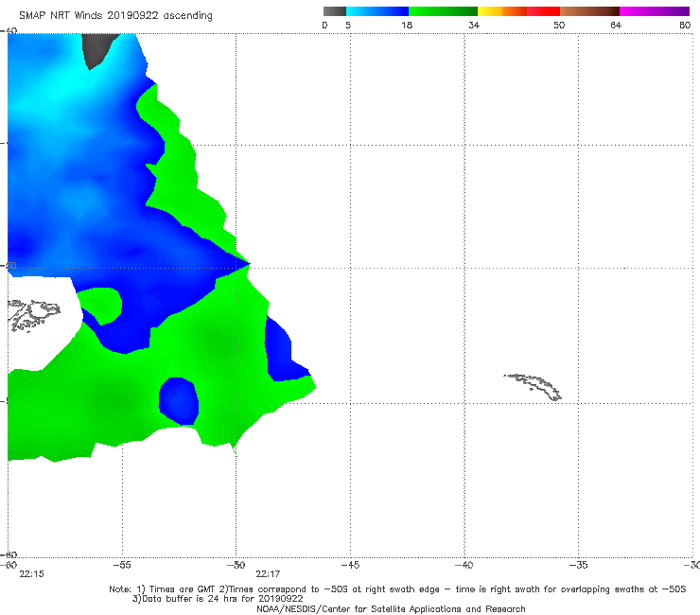
Task: Click color bar label 50
Action: [x=559, y=25]
